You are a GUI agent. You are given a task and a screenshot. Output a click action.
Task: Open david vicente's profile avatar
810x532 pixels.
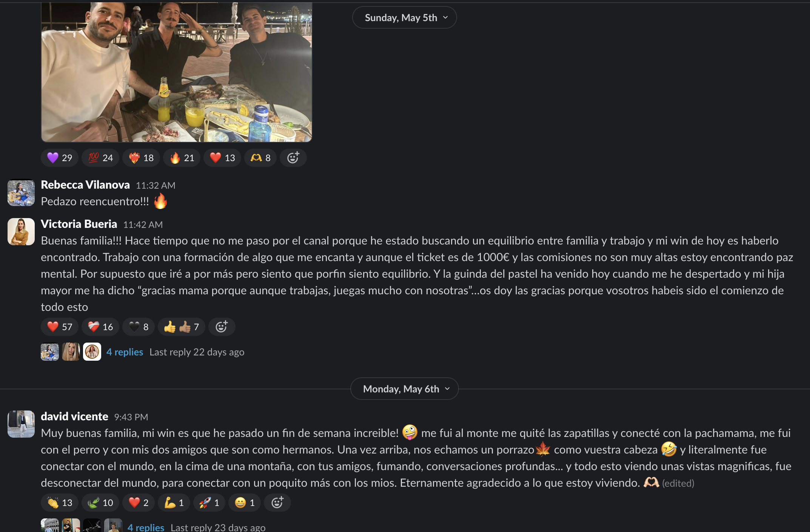click(x=21, y=424)
